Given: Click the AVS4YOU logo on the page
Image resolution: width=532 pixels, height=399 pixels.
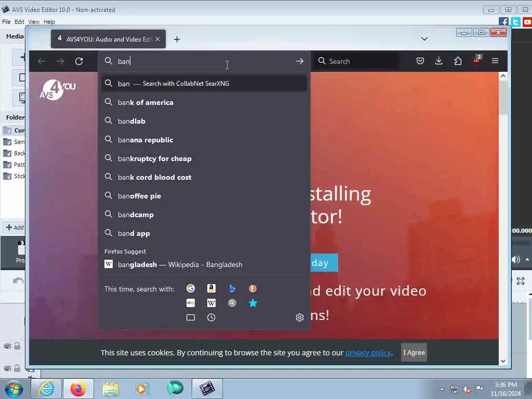Looking at the screenshot, I should pyautogui.click(x=57, y=90).
